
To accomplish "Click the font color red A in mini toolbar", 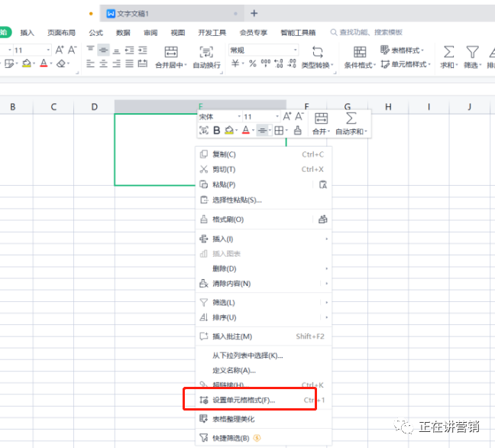I will (x=245, y=131).
